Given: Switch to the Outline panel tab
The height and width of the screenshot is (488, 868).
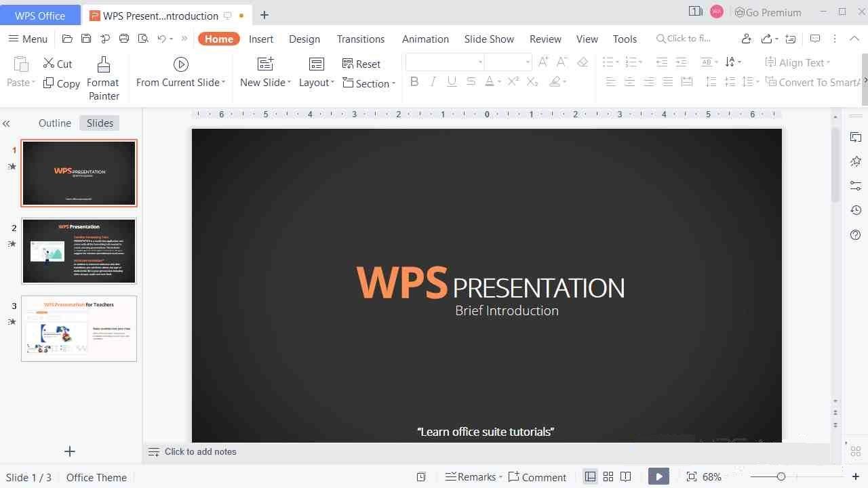Looking at the screenshot, I should coord(54,123).
